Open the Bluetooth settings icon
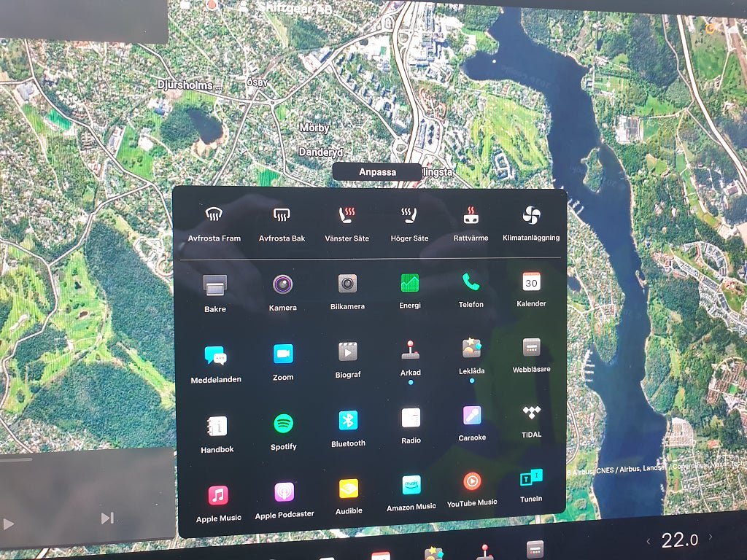 point(348,421)
